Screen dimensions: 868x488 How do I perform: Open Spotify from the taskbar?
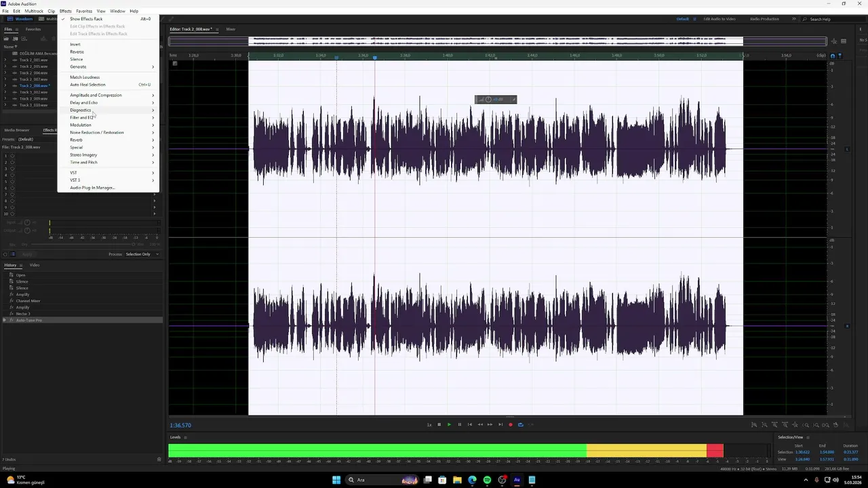[x=487, y=480]
